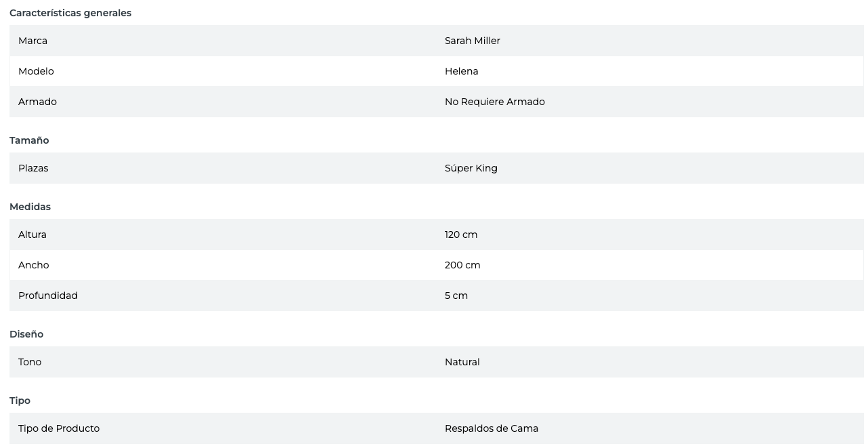Image resolution: width=868 pixels, height=448 pixels.
Task: Select the Altura row label
Action: (x=32, y=235)
